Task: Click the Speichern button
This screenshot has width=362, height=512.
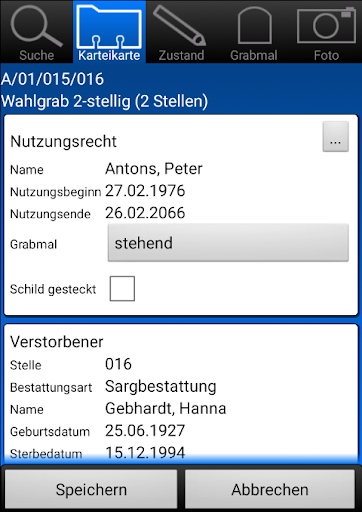Action: (x=91, y=489)
